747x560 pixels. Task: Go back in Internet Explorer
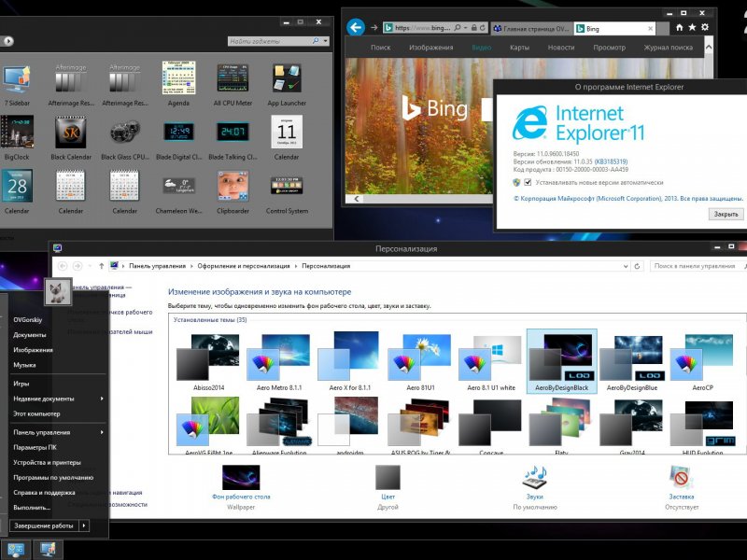pos(356,28)
